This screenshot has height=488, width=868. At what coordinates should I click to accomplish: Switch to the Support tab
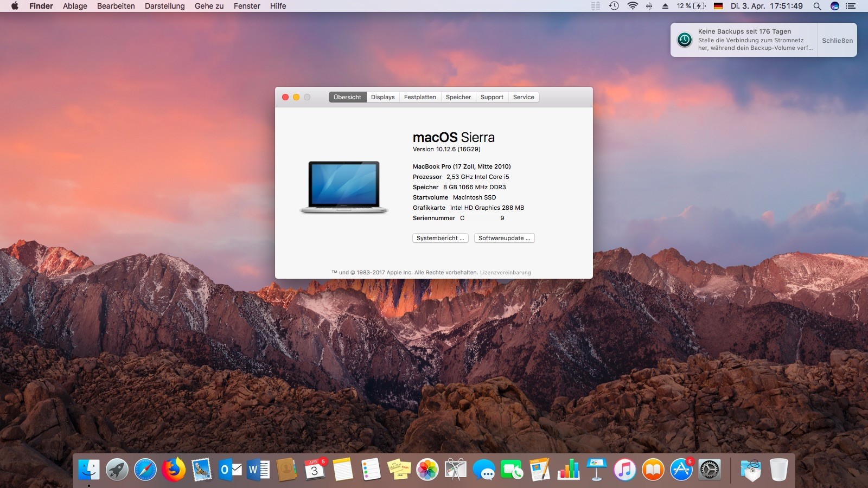pos(492,97)
